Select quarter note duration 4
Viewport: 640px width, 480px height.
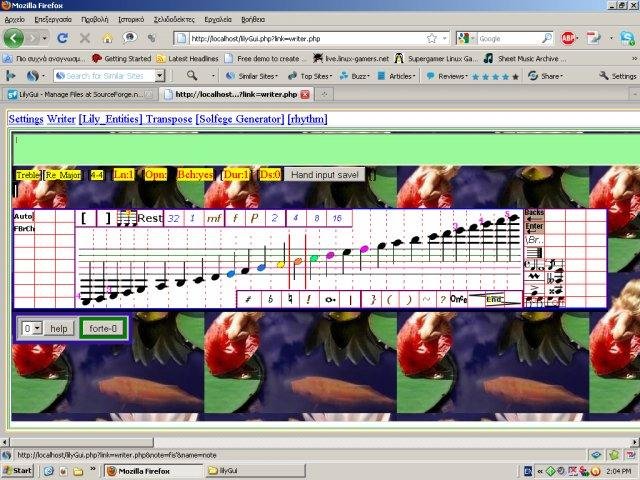click(296, 218)
